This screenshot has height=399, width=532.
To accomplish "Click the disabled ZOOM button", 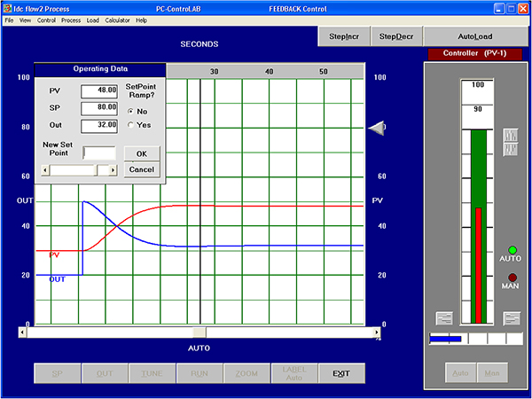I will click(x=246, y=373).
